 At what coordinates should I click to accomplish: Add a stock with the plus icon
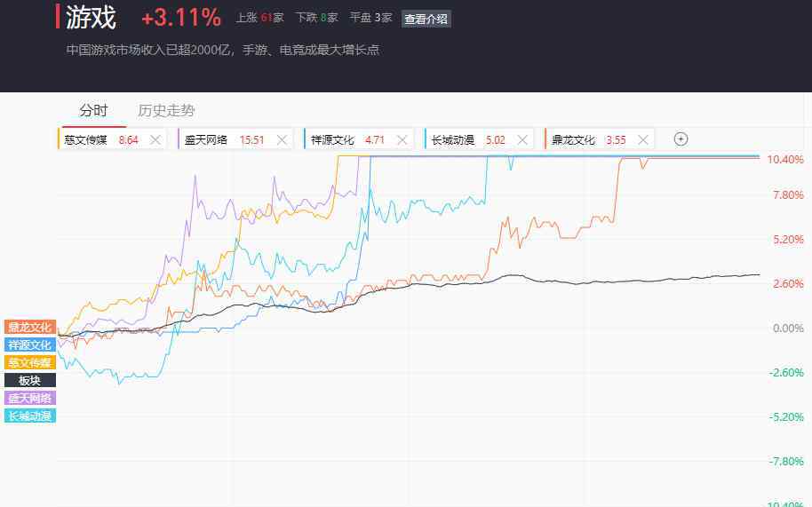[681, 139]
